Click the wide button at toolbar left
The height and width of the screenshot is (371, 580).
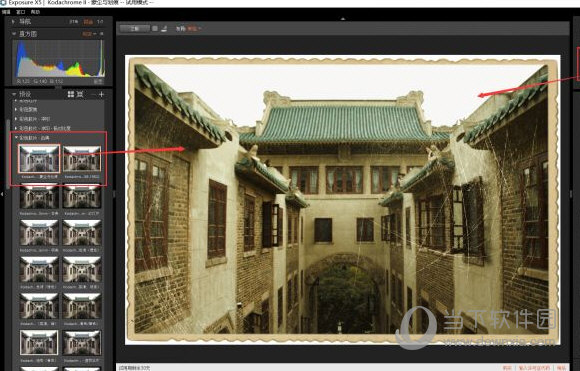(135, 28)
